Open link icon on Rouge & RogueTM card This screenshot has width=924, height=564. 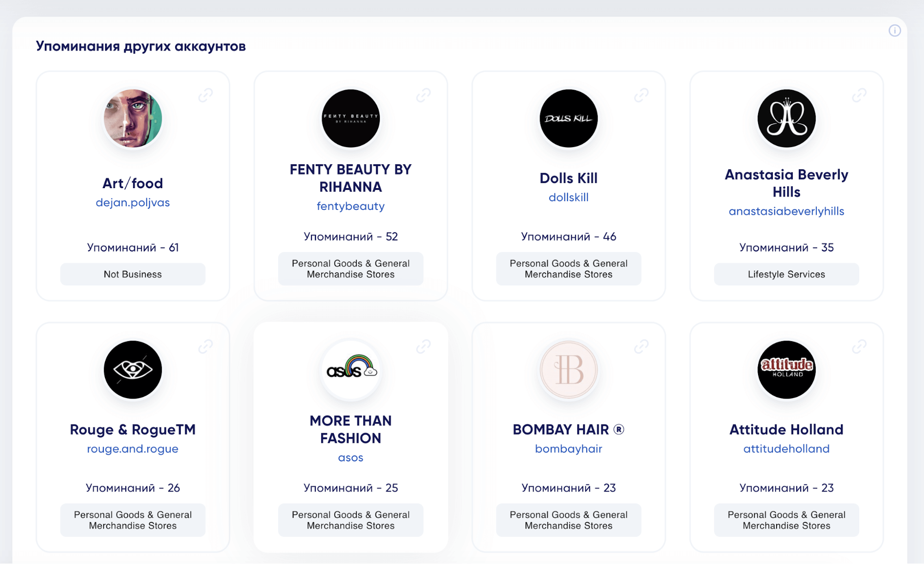pos(206,346)
